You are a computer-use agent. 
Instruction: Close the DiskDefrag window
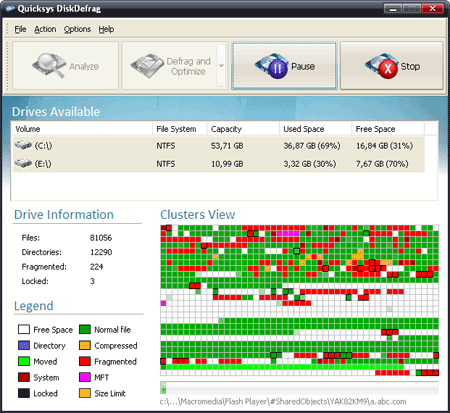pos(433,8)
